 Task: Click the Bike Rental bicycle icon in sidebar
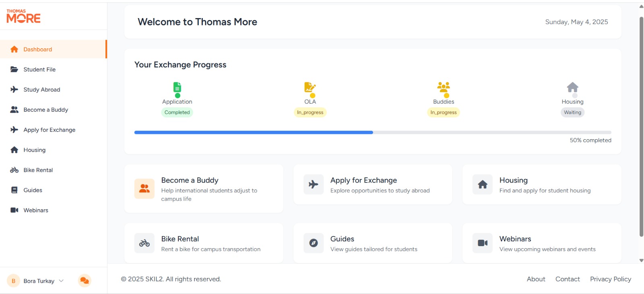[14, 170]
